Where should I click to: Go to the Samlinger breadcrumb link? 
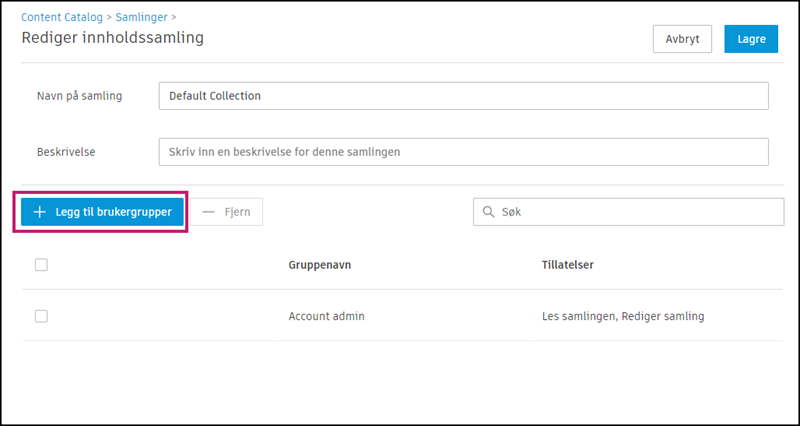pos(141,18)
